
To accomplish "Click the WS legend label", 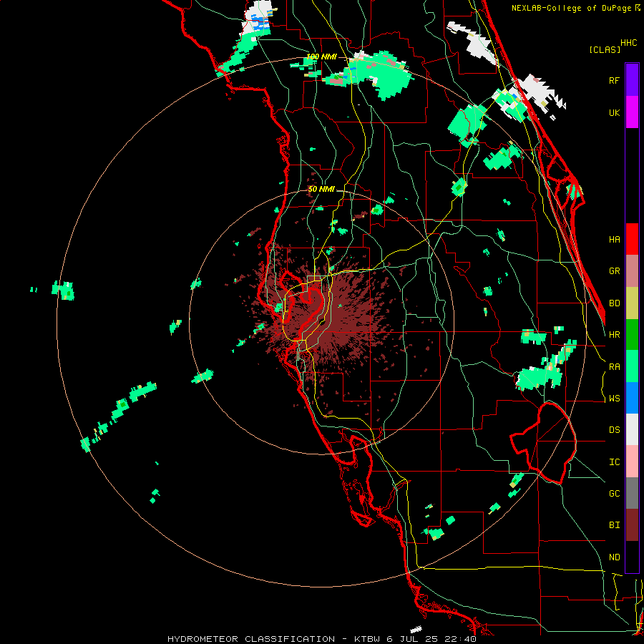I will [614, 399].
